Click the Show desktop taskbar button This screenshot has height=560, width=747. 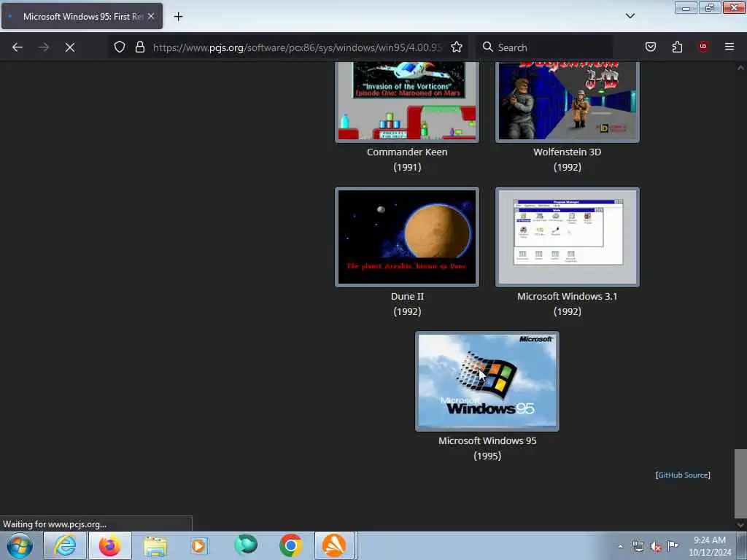coord(742,545)
